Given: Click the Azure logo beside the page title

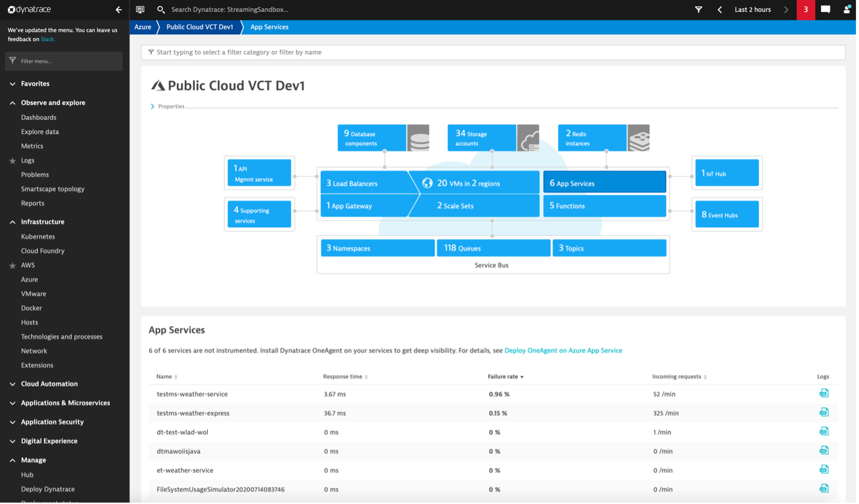Looking at the screenshot, I should point(158,86).
